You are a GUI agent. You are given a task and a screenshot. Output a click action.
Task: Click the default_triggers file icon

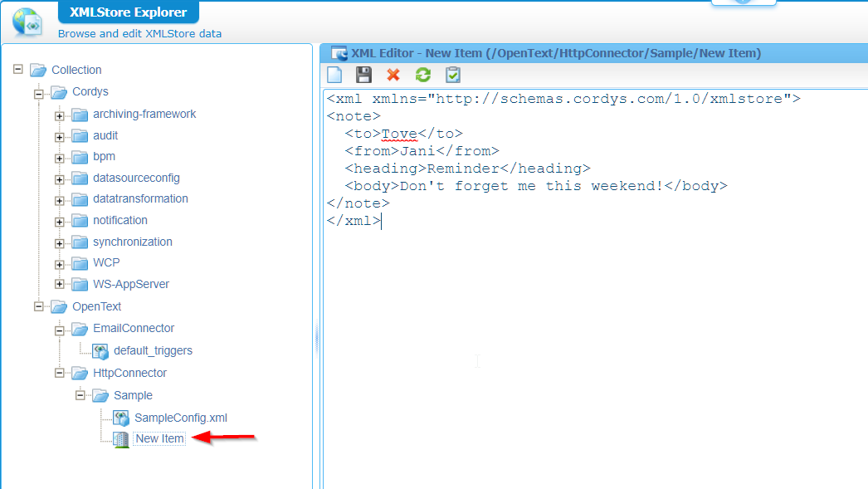click(100, 351)
